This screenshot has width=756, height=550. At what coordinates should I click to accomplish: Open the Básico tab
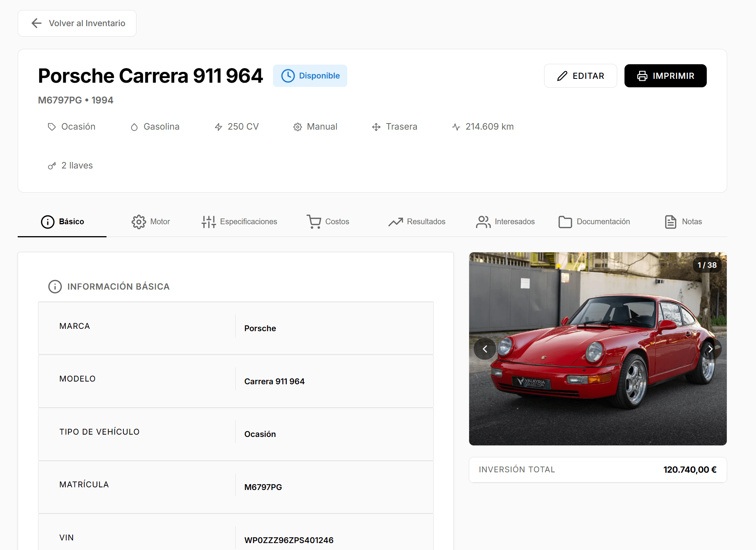click(x=62, y=222)
